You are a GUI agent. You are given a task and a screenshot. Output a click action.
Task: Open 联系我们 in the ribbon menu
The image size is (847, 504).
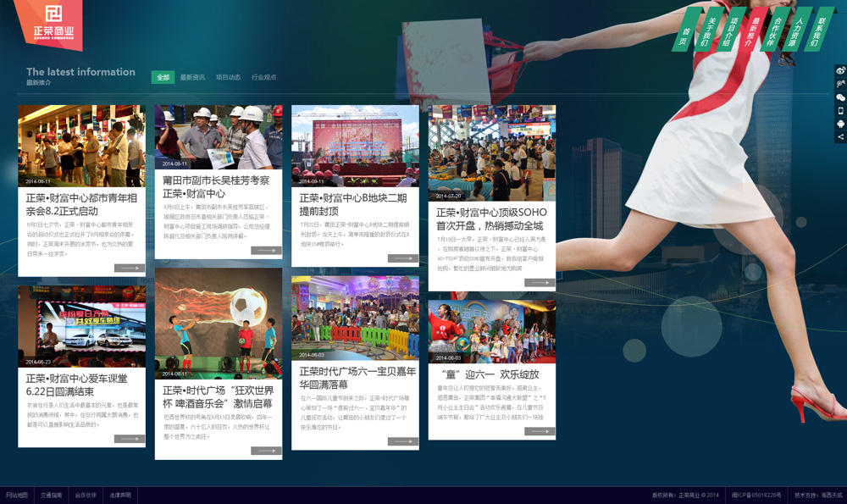point(818,29)
